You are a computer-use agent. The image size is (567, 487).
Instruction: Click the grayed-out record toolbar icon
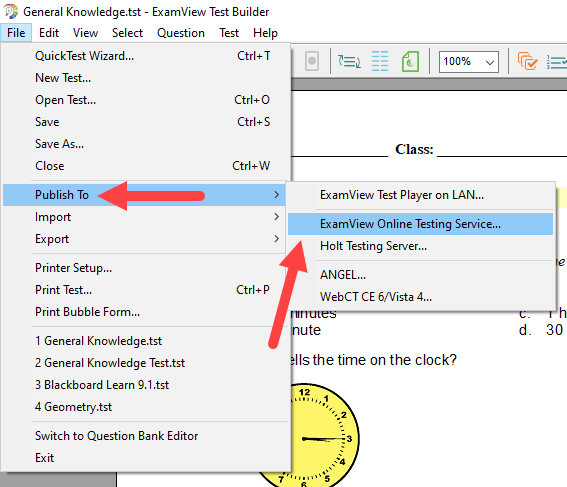coord(312,61)
